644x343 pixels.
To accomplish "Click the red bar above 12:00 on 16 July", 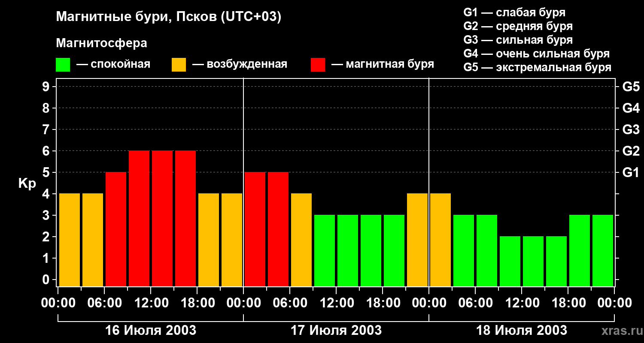I will (162, 219).
